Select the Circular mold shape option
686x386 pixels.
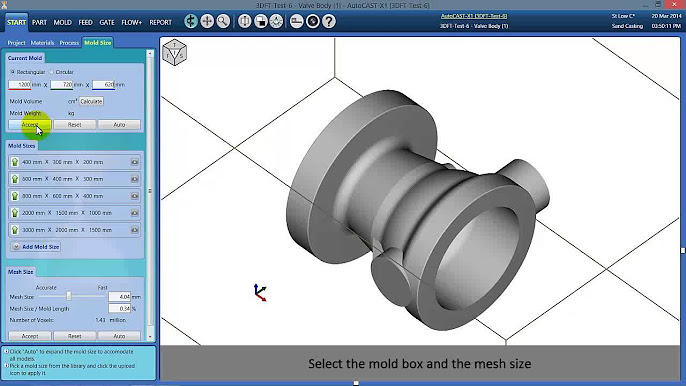click(51, 72)
